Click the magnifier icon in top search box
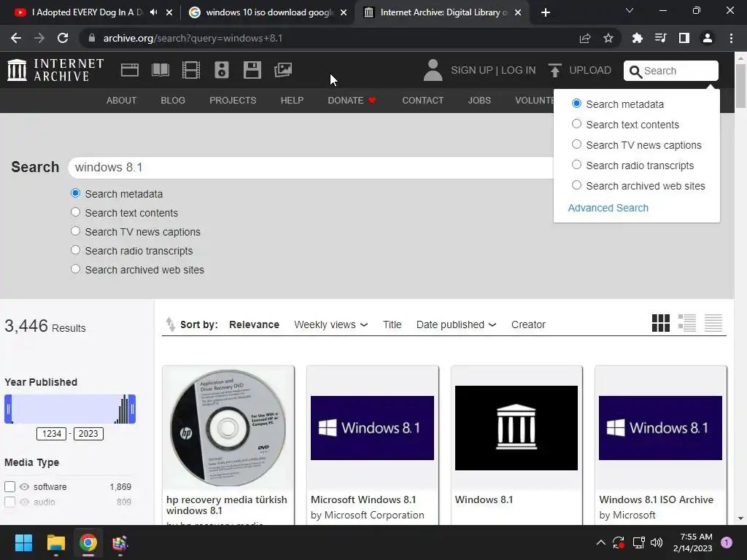 pos(635,71)
